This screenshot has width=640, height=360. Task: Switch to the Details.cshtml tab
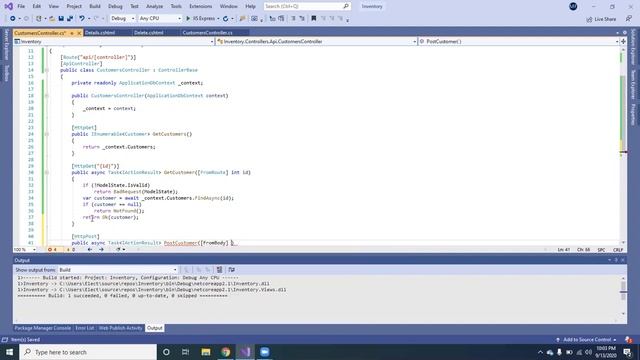tap(100, 33)
